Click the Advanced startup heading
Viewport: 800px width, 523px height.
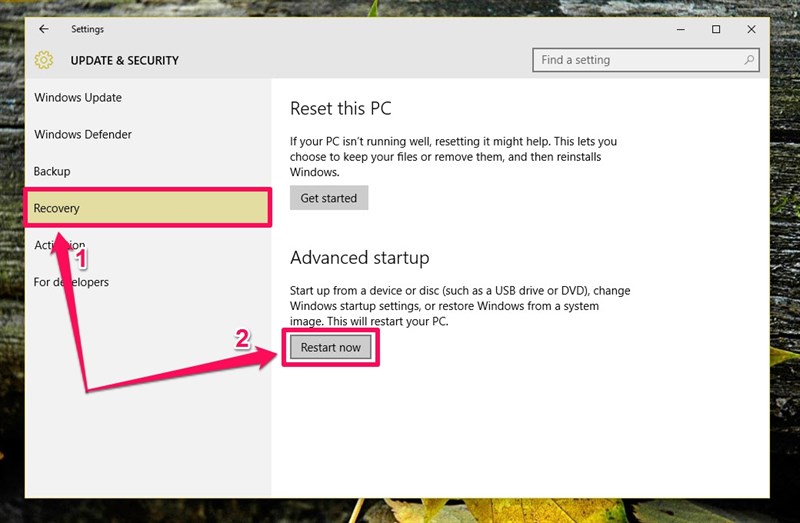(x=359, y=258)
